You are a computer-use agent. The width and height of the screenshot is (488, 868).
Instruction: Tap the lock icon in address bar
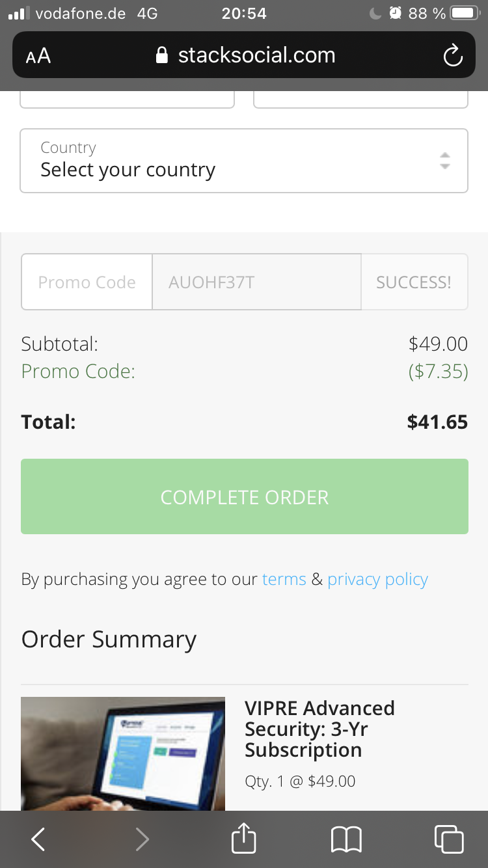[162, 56]
